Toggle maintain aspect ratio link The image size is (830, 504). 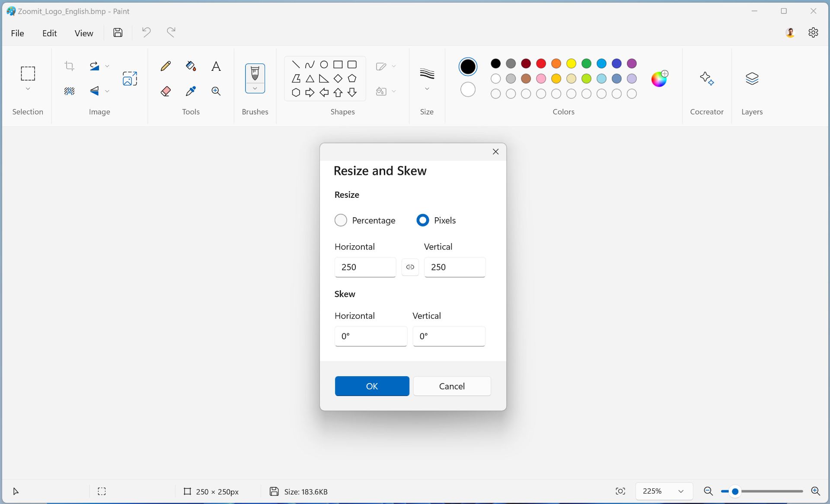tap(410, 267)
